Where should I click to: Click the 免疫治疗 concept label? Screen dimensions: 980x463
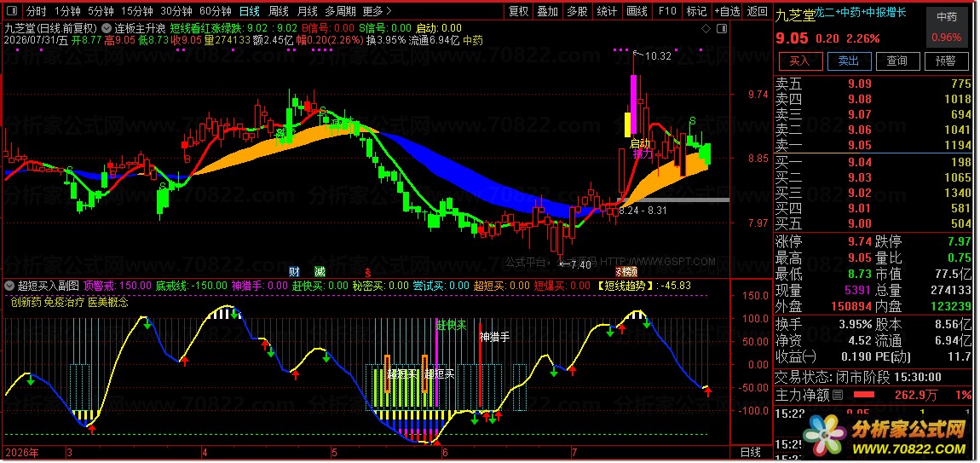(x=64, y=302)
